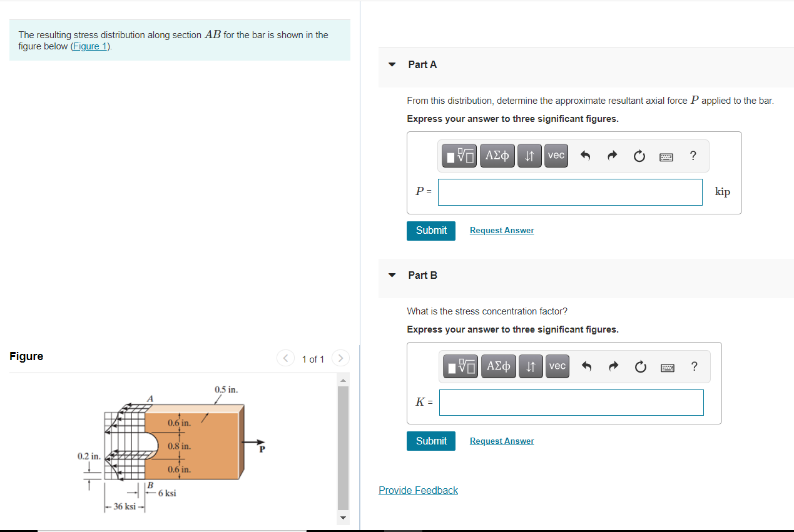The height and width of the screenshot is (532, 794).
Task: Click the 'Part A' heading text
Action: coord(422,64)
